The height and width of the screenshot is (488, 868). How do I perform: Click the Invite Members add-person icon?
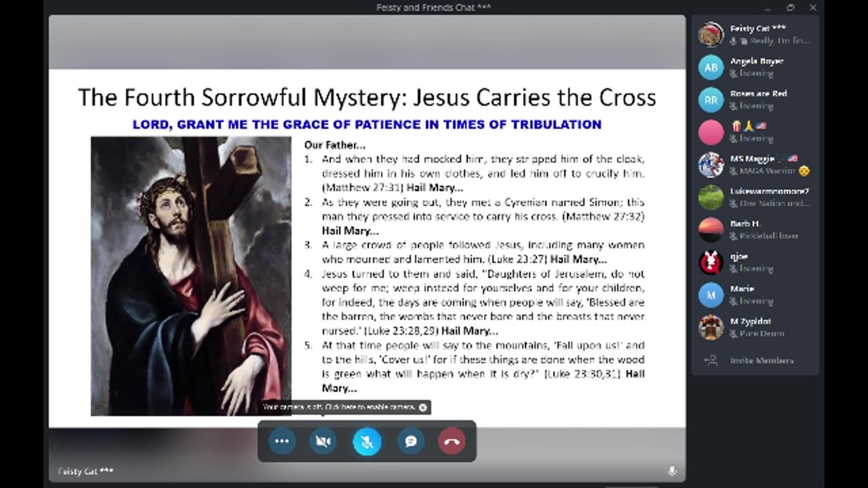pyautogui.click(x=711, y=361)
